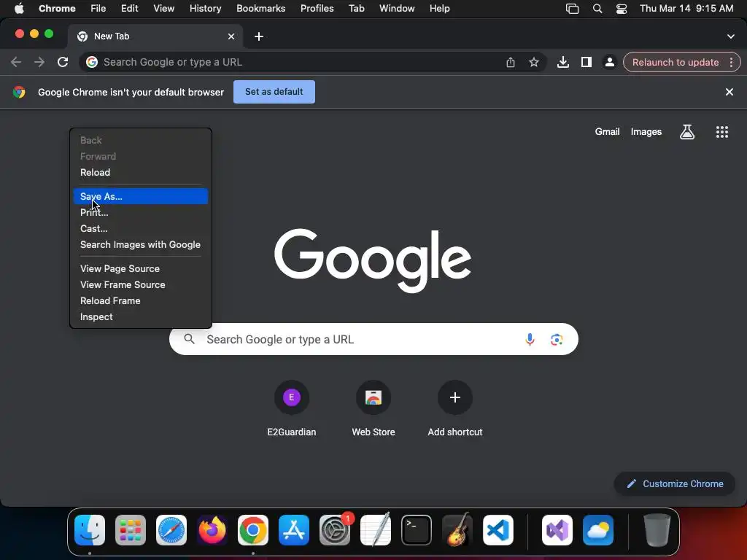Open System Settings from the dock

click(334, 530)
